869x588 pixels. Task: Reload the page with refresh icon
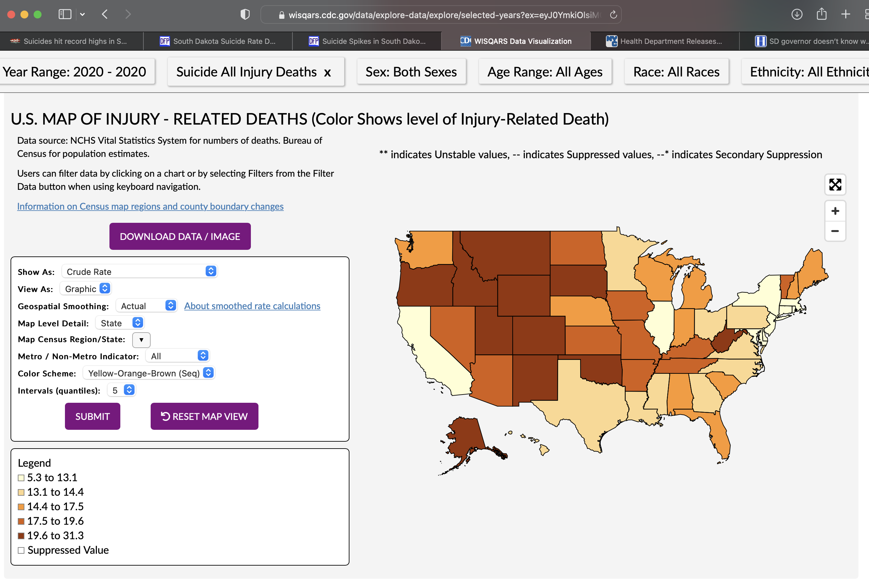tap(613, 15)
